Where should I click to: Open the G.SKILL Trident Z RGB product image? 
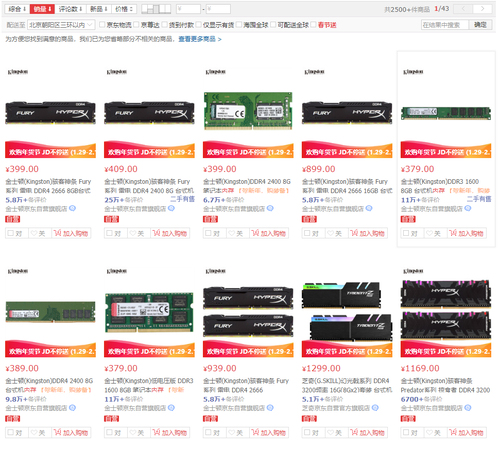point(347,312)
